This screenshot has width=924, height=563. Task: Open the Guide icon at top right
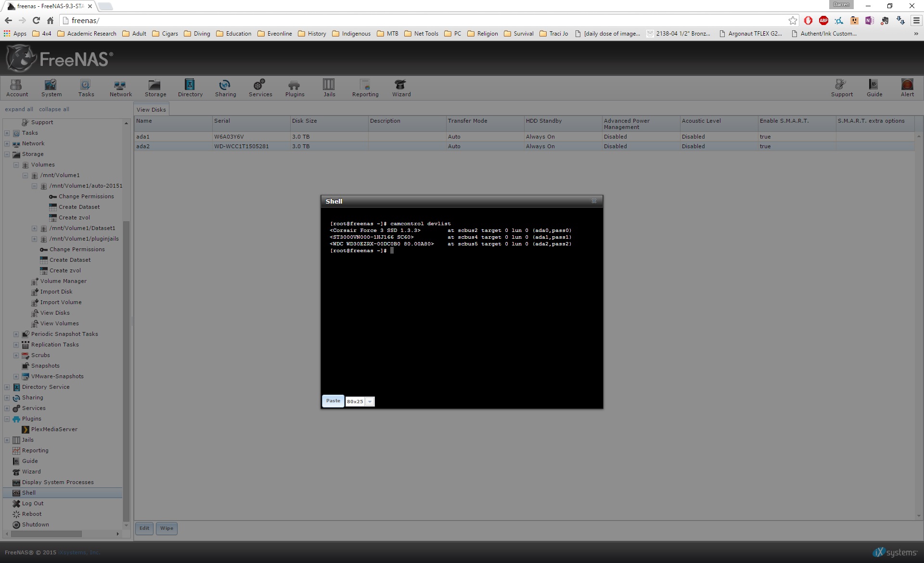pos(874,88)
